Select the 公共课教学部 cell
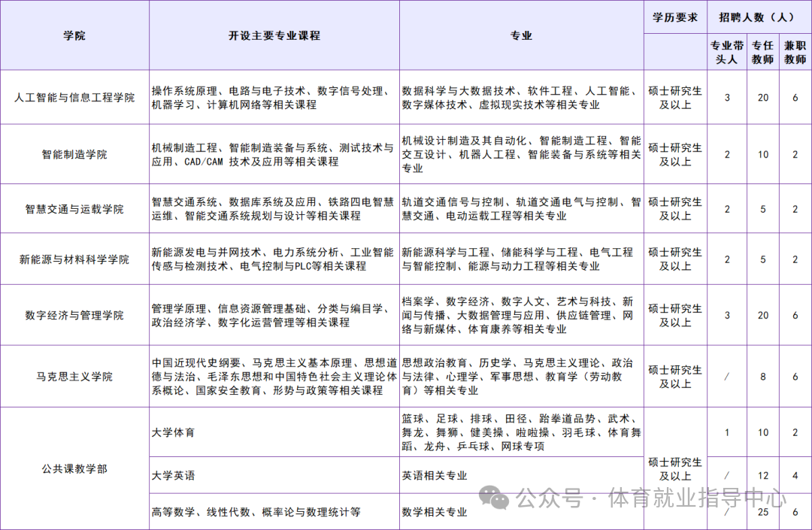The height and width of the screenshot is (530, 812). coord(73,468)
